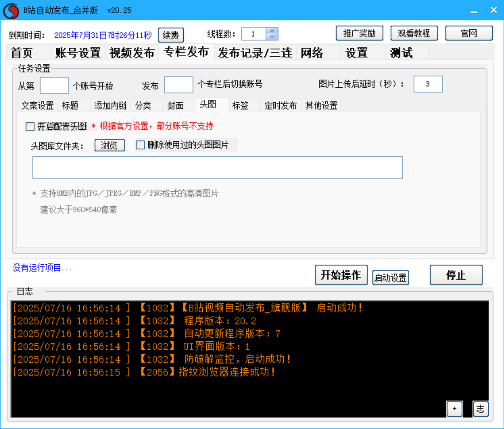Select the 专栏发布 tab
This screenshot has height=429, width=504.
pyautogui.click(x=186, y=52)
